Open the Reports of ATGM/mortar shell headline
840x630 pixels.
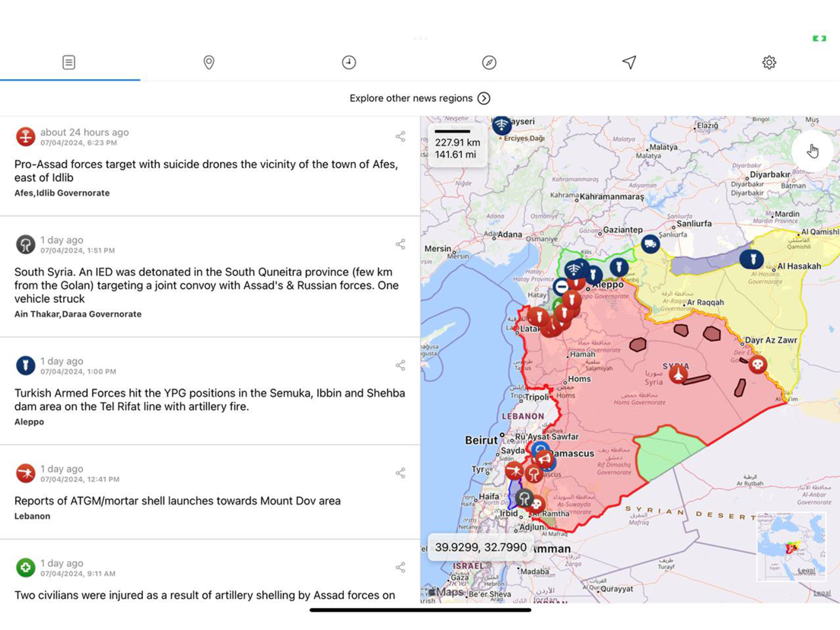coord(177,501)
